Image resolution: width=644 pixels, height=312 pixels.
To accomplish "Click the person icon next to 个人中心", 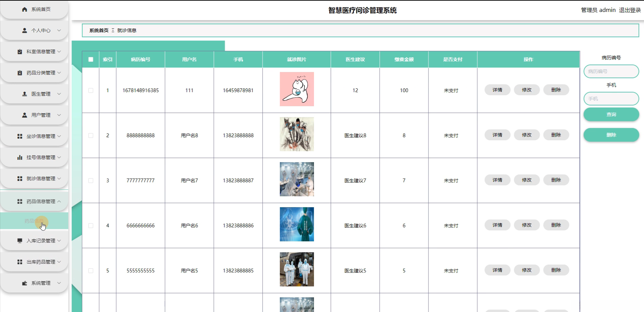I will coord(25,30).
